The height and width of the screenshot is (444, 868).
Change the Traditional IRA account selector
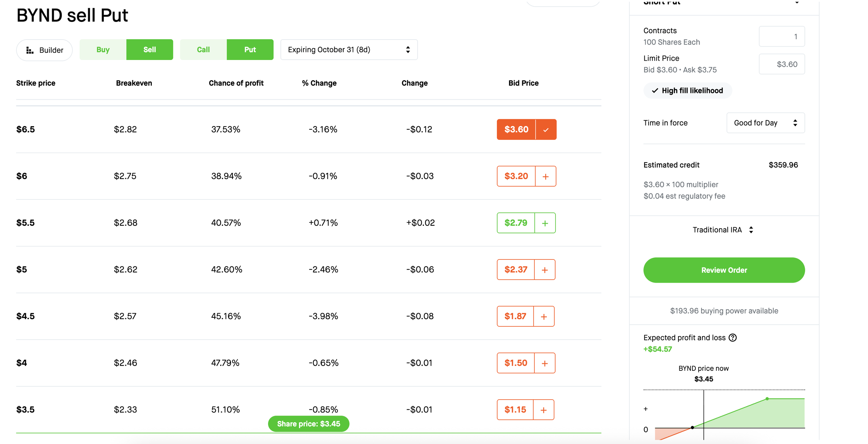pyautogui.click(x=724, y=230)
